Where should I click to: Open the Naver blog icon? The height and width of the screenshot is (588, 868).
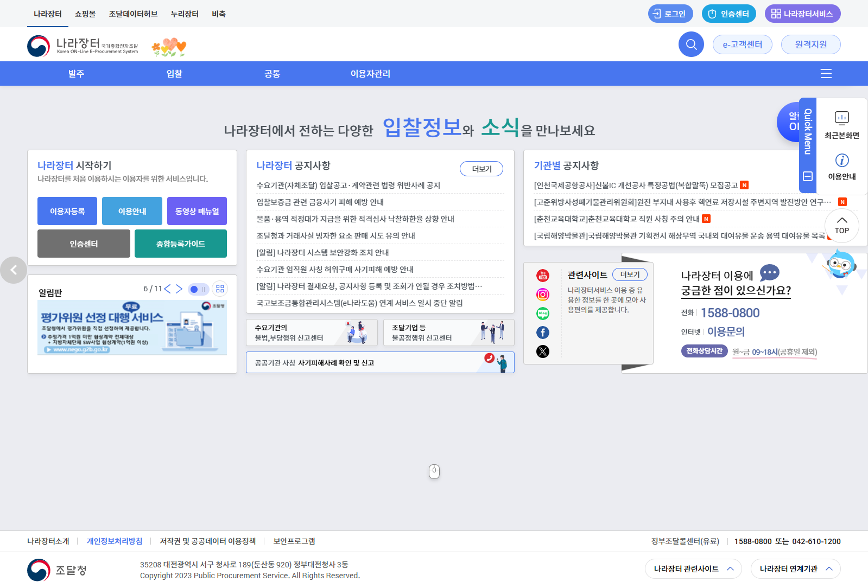pos(543,314)
